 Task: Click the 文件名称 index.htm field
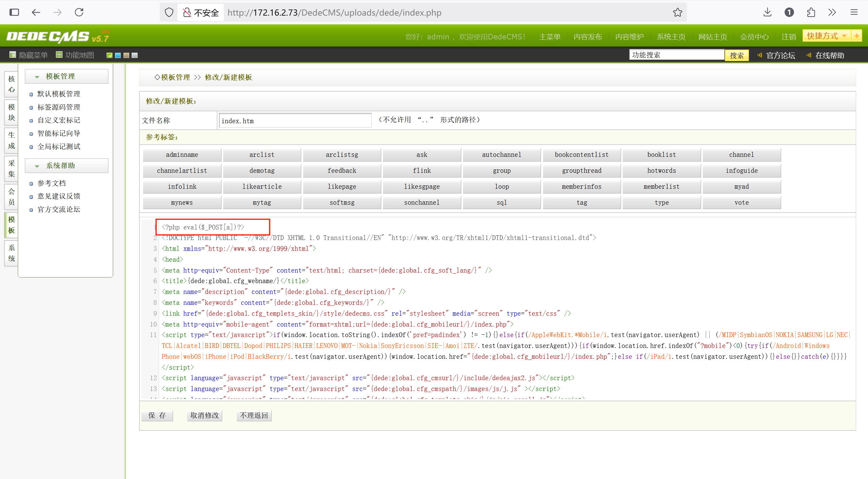[x=295, y=121]
